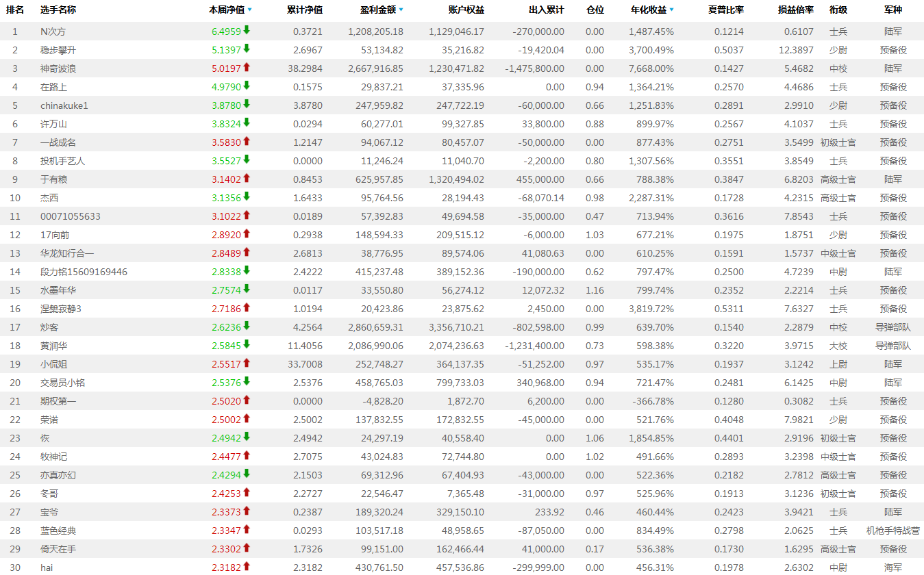Select the 大校 rank cell
The image size is (924, 575).
tap(838, 346)
